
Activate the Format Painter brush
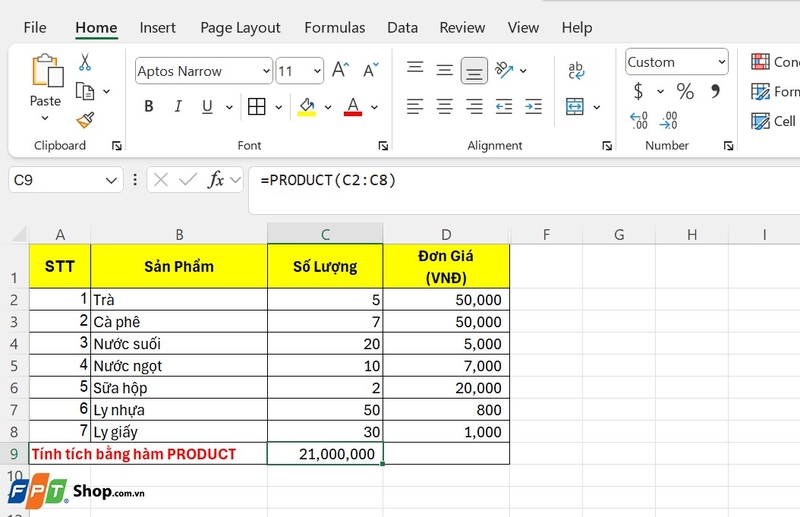tap(85, 120)
